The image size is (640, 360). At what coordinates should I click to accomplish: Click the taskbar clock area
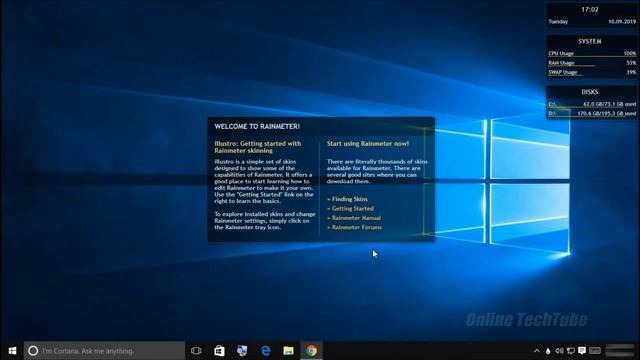coord(620,351)
